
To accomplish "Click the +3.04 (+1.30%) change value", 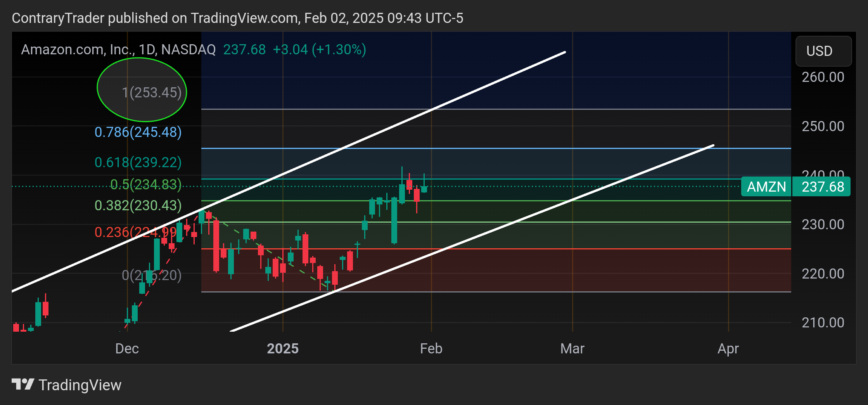I will 320,50.
